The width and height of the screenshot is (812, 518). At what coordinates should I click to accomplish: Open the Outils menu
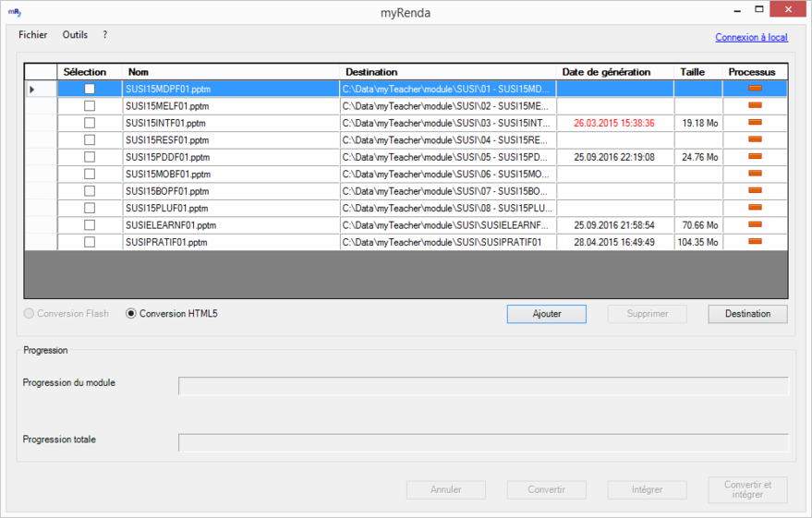(x=75, y=35)
